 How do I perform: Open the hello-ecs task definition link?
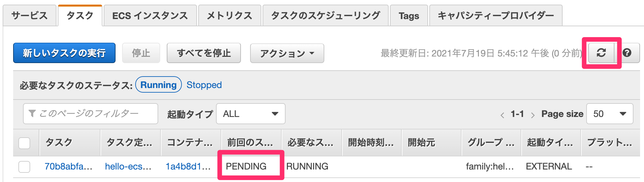[x=128, y=167]
